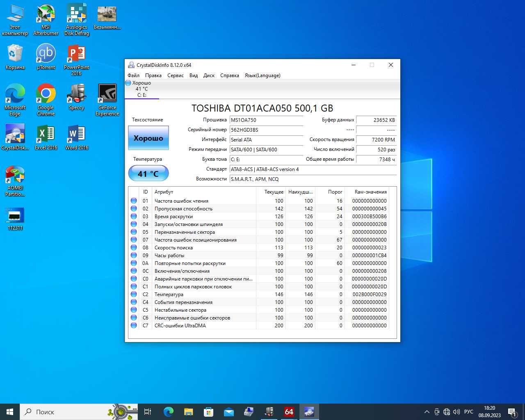
Task: Open Microsoft Edge desktop icon
Action: tap(15, 100)
